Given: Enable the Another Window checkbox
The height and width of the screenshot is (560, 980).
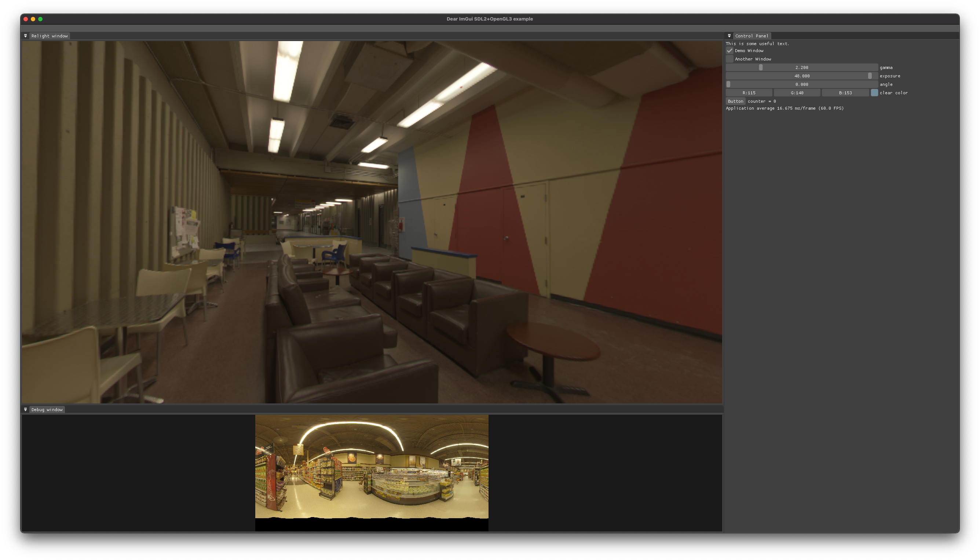Looking at the screenshot, I should [729, 59].
